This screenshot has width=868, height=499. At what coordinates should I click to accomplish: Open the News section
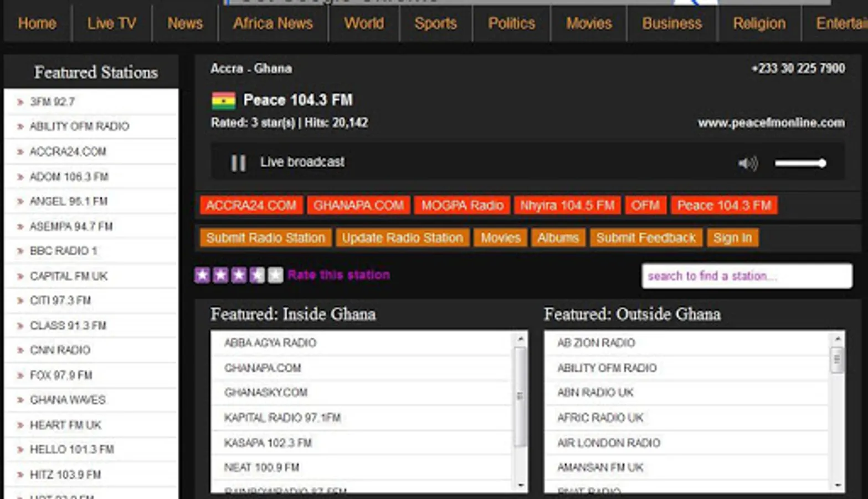tap(185, 23)
